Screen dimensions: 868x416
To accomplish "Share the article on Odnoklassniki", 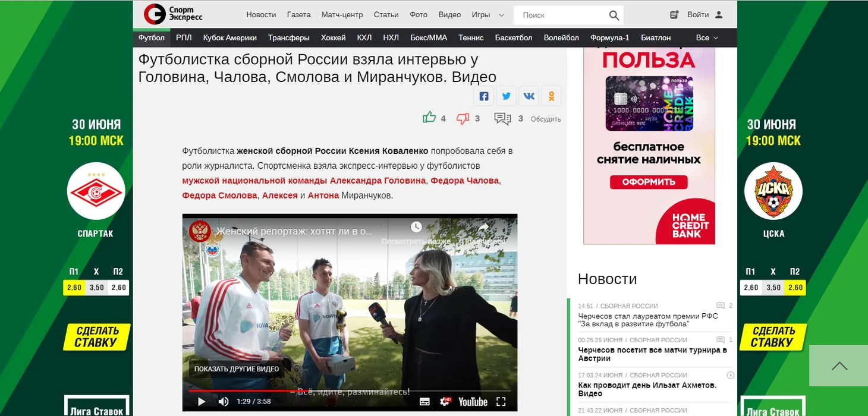I will [x=551, y=96].
